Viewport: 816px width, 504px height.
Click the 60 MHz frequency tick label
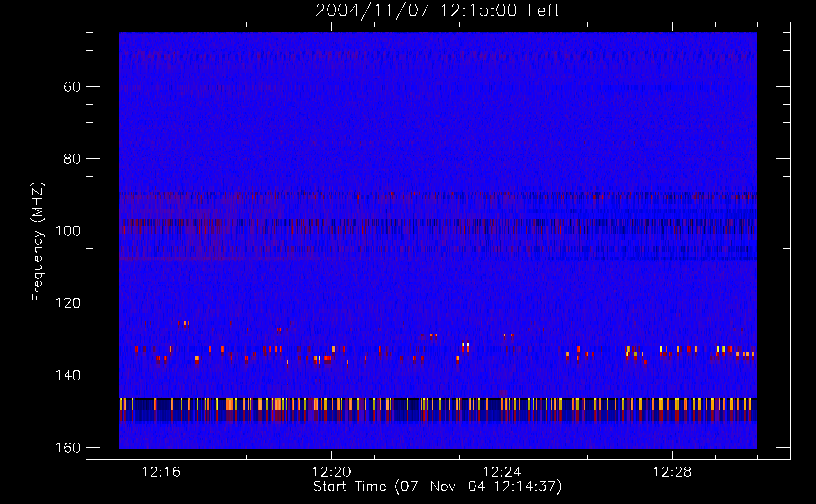pos(72,87)
